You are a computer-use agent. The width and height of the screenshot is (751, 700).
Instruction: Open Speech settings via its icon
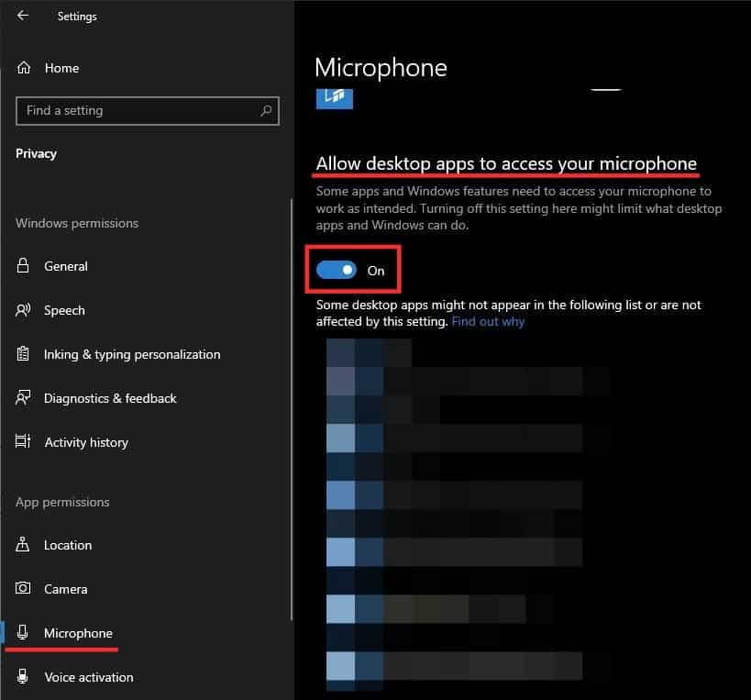(25, 310)
